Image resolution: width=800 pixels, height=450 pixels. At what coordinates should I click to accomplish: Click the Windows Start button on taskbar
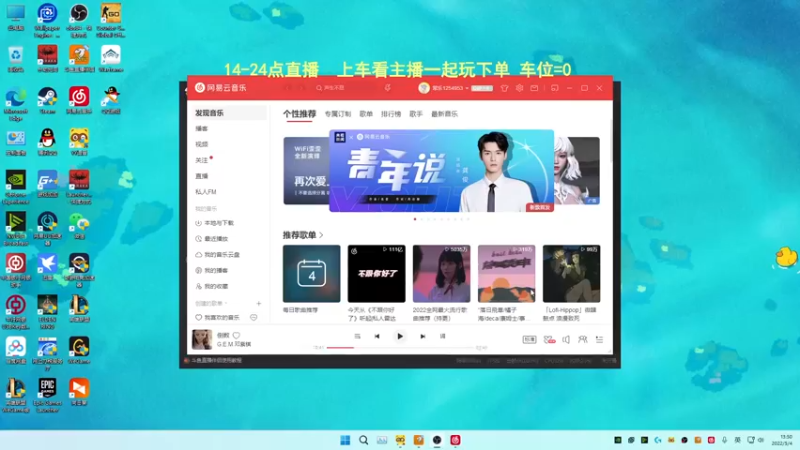tap(345, 440)
